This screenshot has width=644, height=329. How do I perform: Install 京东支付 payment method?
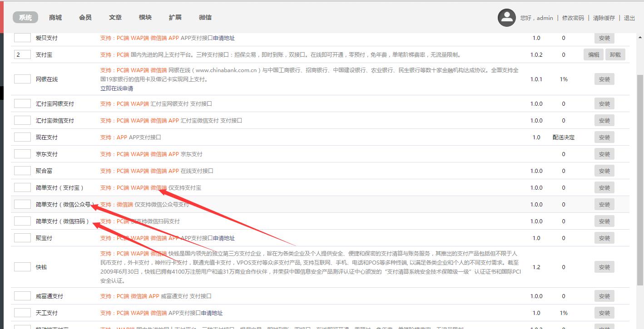[604, 154]
